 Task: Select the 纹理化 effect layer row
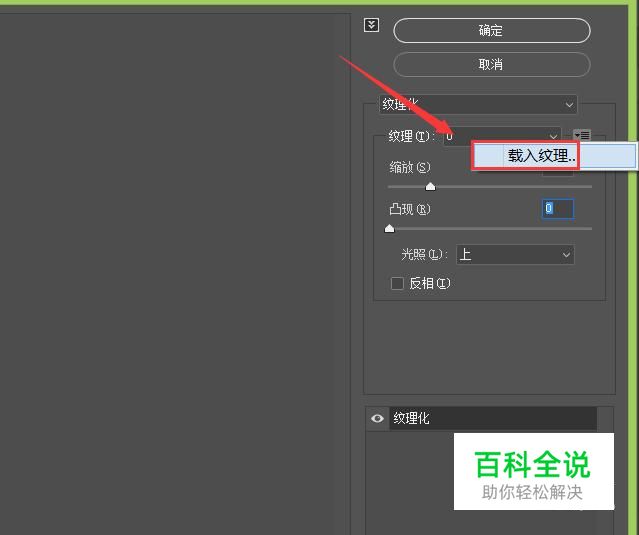pos(494,418)
